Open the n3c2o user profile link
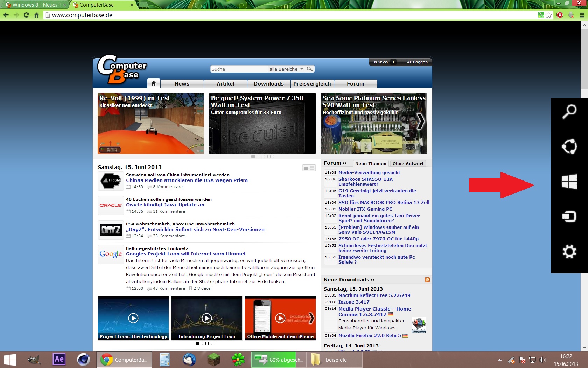This screenshot has width=588, height=368. tap(381, 62)
